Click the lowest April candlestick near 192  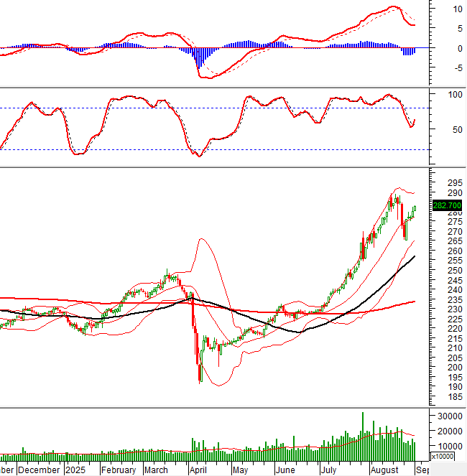(200, 375)
